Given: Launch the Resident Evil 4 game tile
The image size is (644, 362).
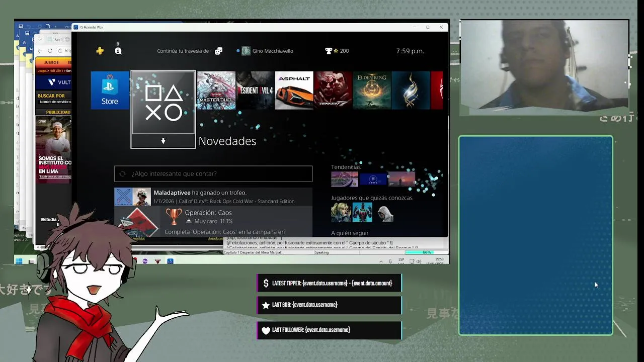Looking at the screenshot, I should point(255,90).
